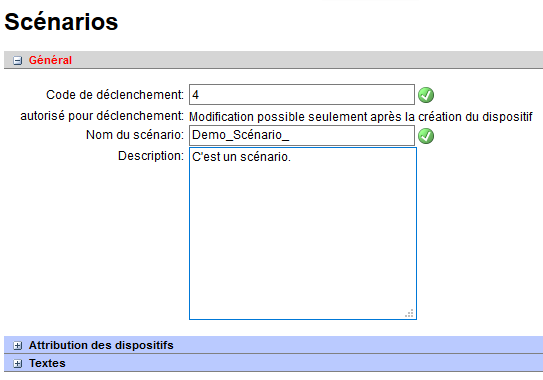543x380 pixels.
Task: Focus the Nom du scénario input field
Action: coord(302,135)
